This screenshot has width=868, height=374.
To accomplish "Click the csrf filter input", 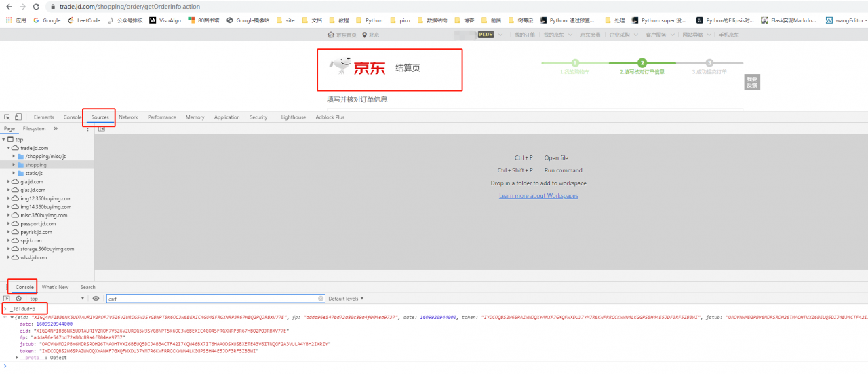I will (216, 299).
